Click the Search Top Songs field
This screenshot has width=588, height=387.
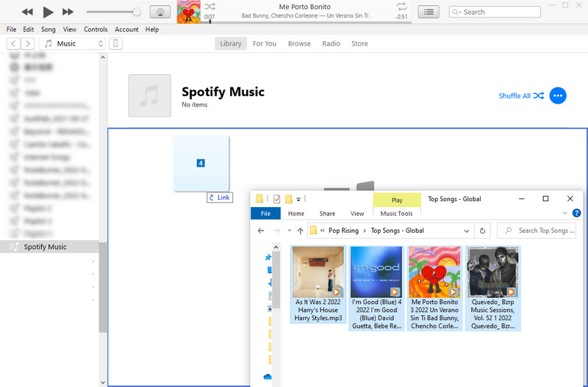tap(537, 231)
